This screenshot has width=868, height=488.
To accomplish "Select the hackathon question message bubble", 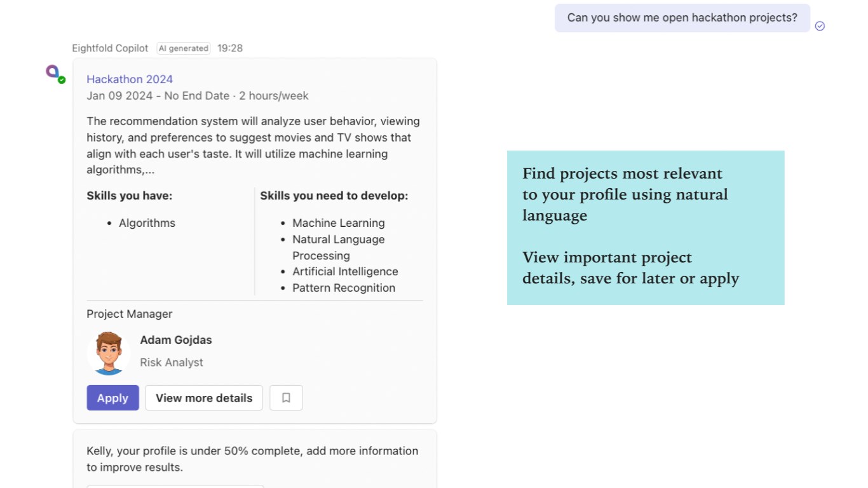I will (x=682, y=18).
